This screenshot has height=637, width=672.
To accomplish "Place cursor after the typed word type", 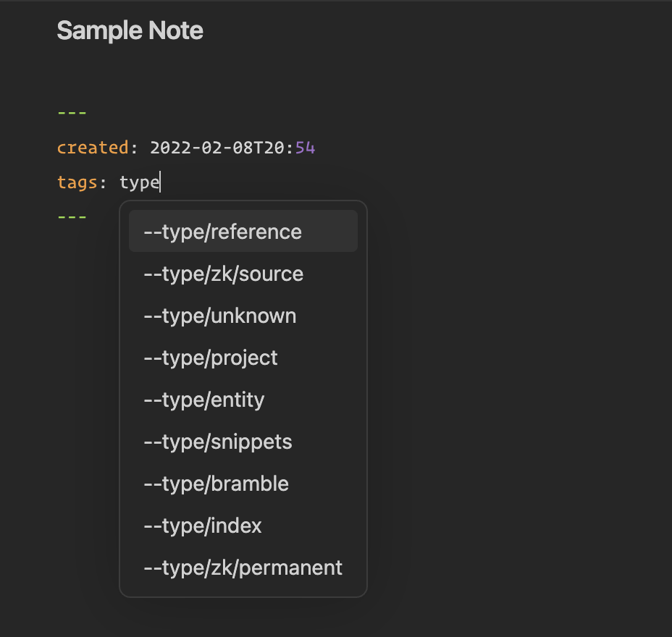I will [x=159, y=182].
